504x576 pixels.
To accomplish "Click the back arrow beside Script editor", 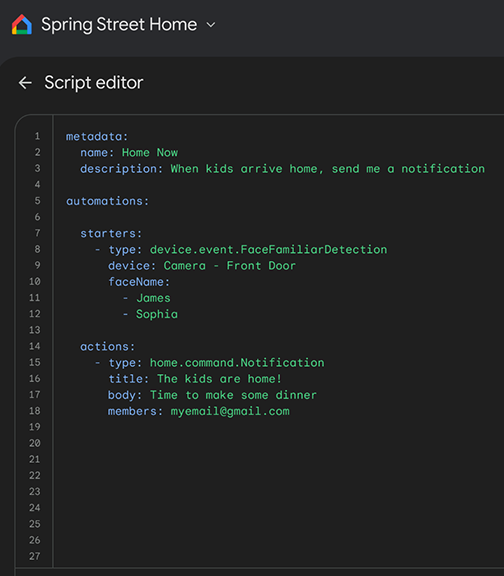I will coord(25,83).
